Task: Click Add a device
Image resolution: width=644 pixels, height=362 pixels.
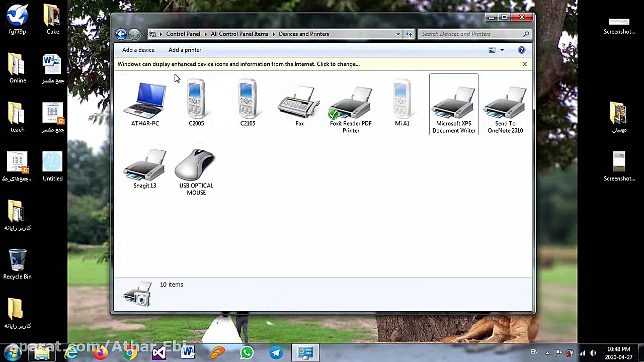Action: click(138, 50)
